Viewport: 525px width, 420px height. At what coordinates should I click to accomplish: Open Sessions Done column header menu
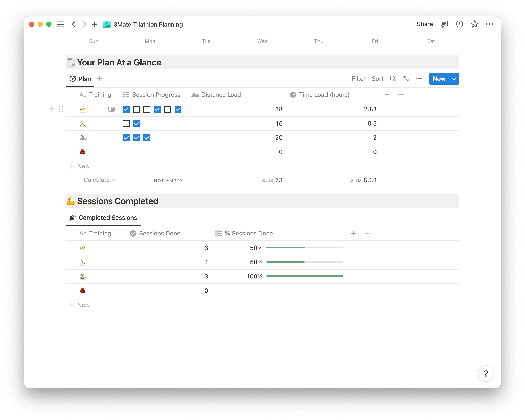(x=155, y=234)
